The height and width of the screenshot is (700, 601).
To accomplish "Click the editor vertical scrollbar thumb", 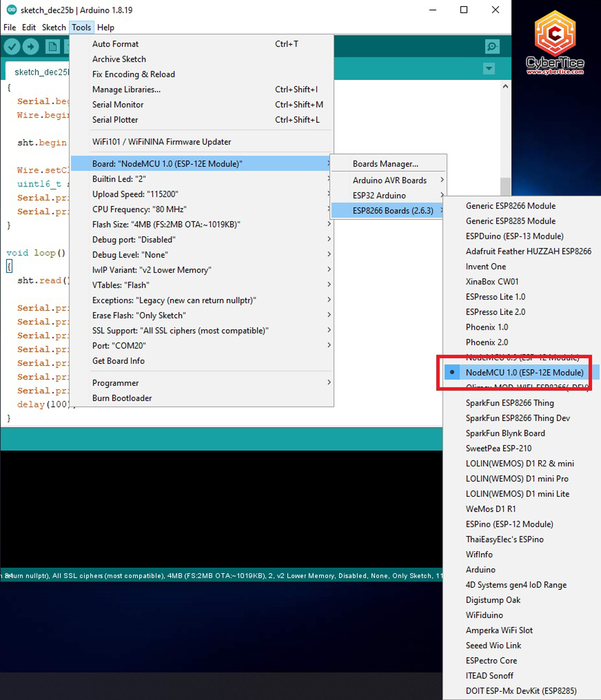I will pos(505,186).
